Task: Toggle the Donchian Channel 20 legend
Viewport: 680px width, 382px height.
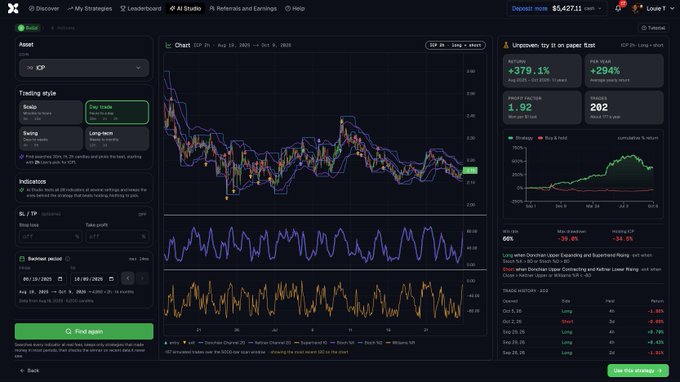Action: pos(222,343)
